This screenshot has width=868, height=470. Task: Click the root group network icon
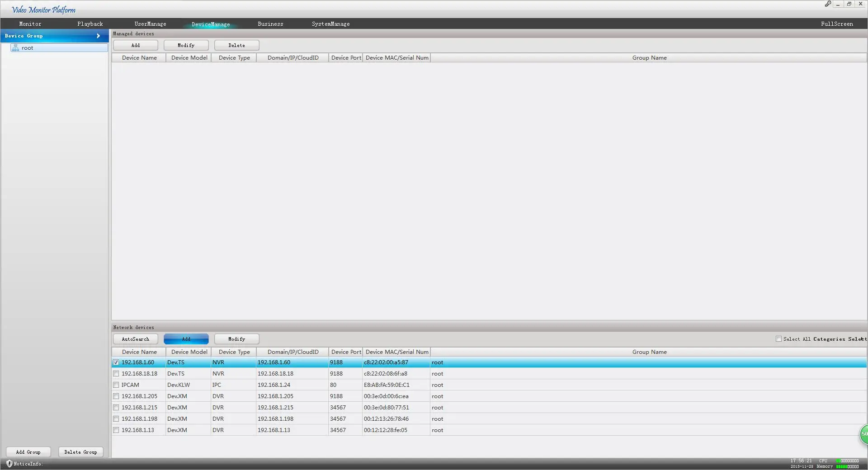(15, 48)
